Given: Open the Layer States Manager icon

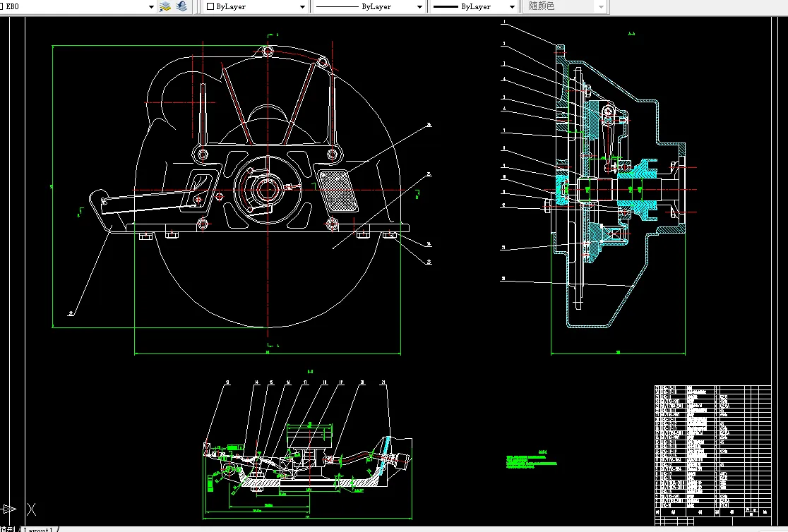Looking at the screenshot, I should point(165,6).
